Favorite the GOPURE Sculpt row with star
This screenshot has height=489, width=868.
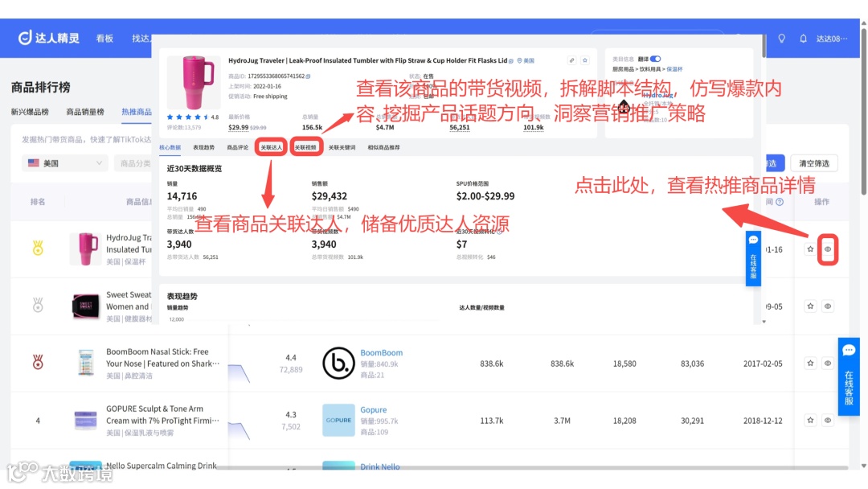810,421
